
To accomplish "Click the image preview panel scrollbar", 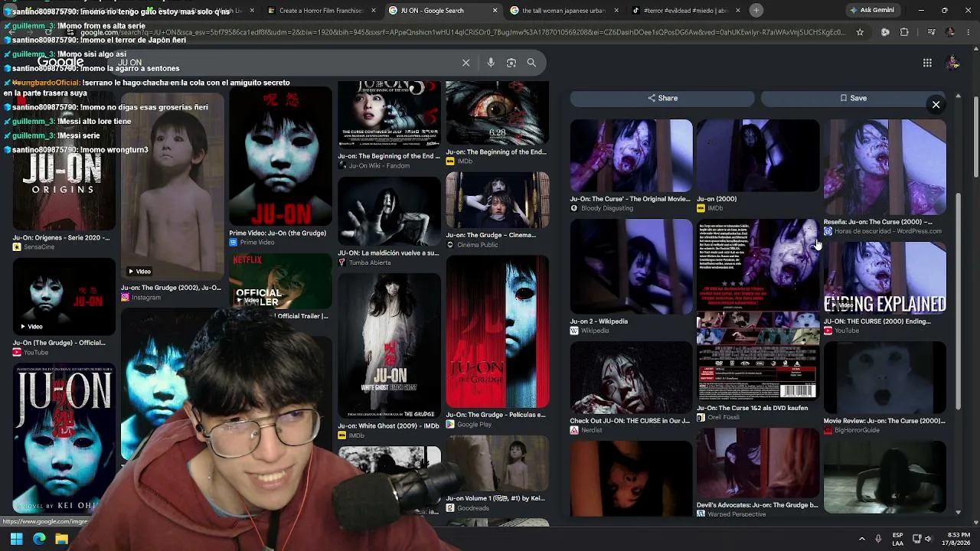I will (x=958, y=302).
